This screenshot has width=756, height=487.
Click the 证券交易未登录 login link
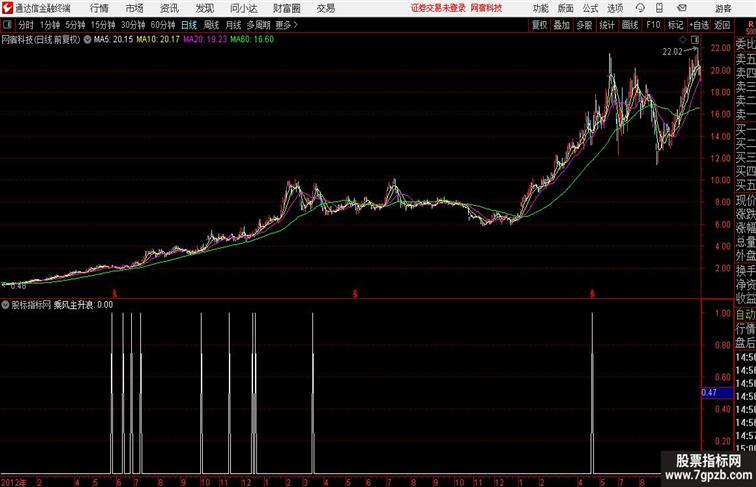coord(438,8)
